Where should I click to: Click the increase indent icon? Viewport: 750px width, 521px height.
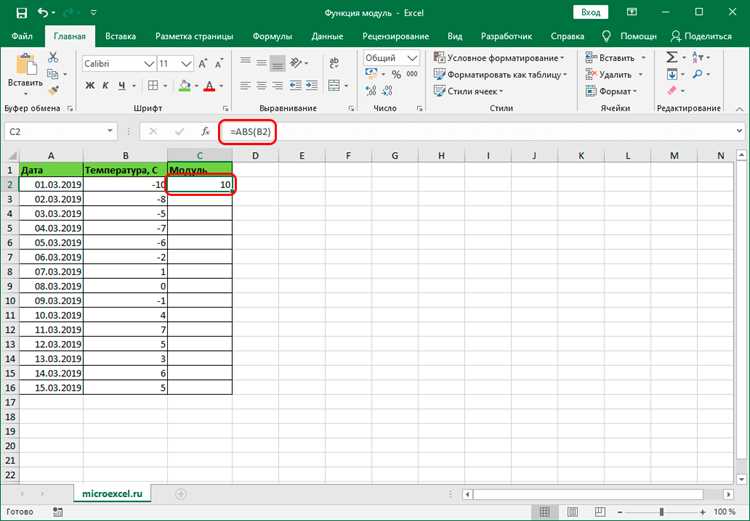(x=312, y=86)
